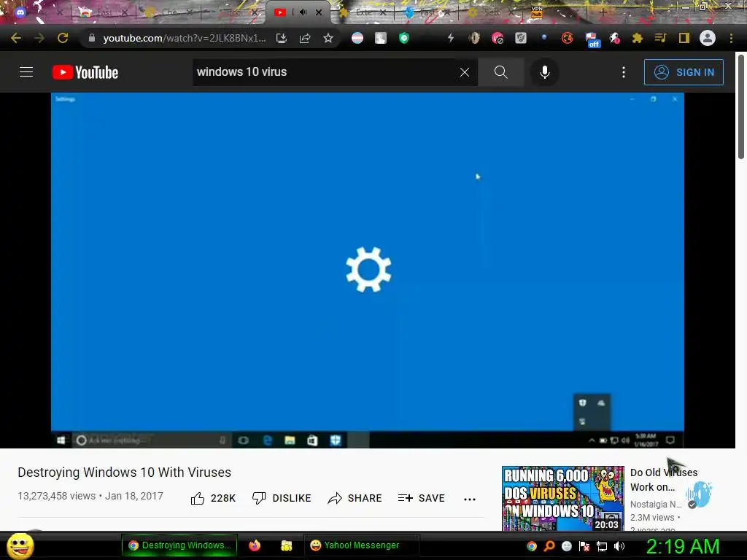Open the smiley Start button on the taskbar

coord(20,545)
